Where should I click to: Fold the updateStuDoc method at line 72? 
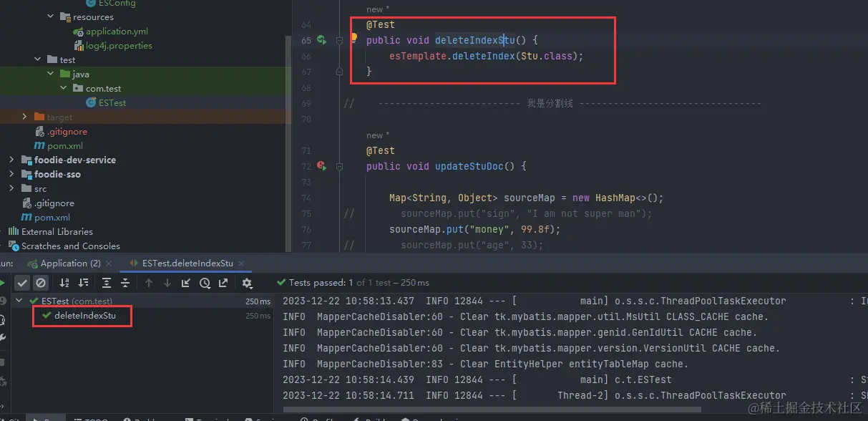(x=339, y=166)
